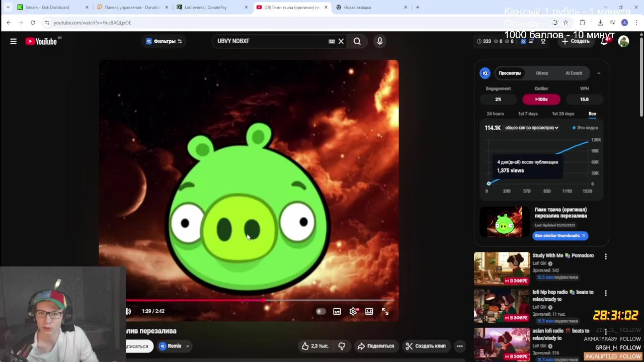Viewport: 644px width, 362px height.
Task: Open player settings gear
Action: click(x=353, y=311)
